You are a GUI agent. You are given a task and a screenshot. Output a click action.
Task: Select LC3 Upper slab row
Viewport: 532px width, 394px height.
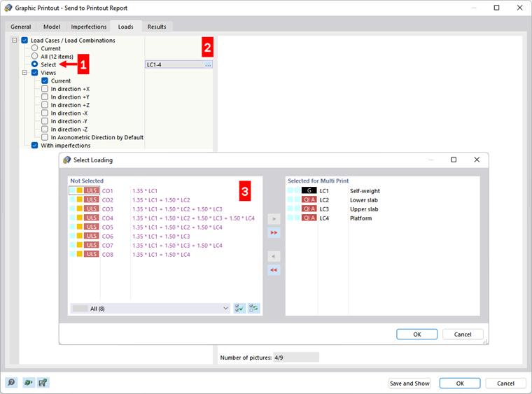pos(383,209)
